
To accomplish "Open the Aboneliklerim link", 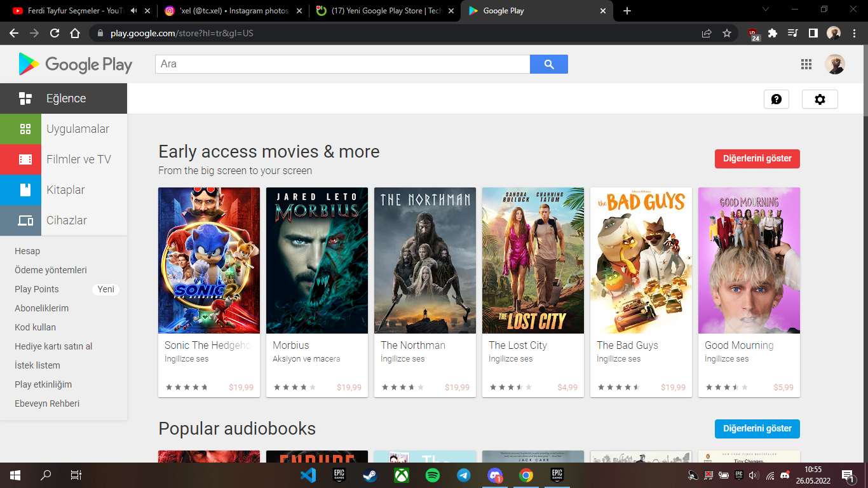I will tap(41, 308).
